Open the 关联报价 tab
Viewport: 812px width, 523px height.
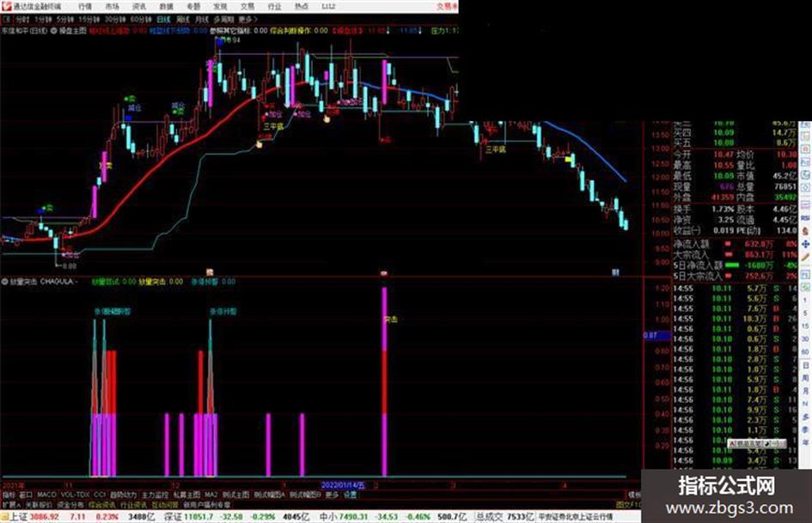(x=39, y=504)
